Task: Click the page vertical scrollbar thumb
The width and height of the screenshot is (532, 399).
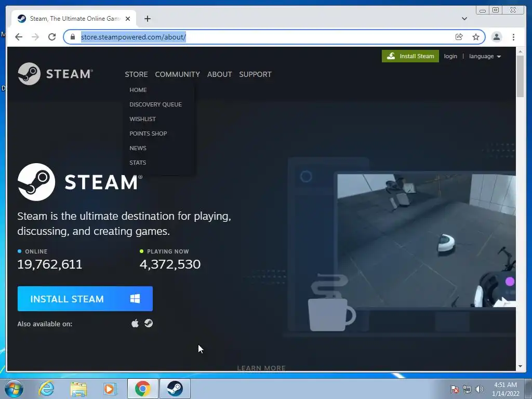Action: tap(520, 76)
